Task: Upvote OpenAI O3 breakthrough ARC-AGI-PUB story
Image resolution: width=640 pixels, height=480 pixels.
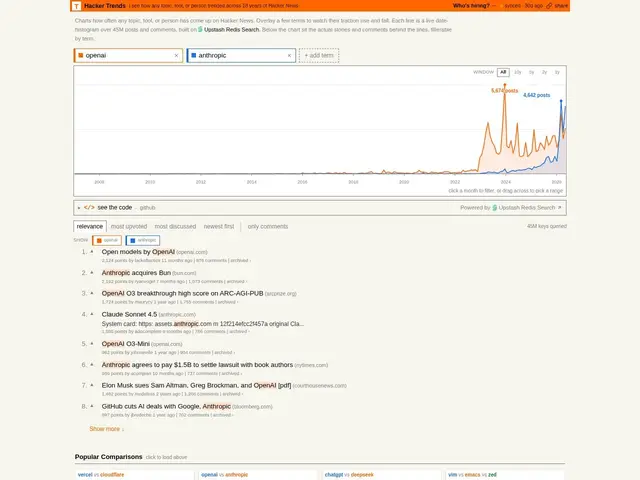Action: (x=92, y=293)
